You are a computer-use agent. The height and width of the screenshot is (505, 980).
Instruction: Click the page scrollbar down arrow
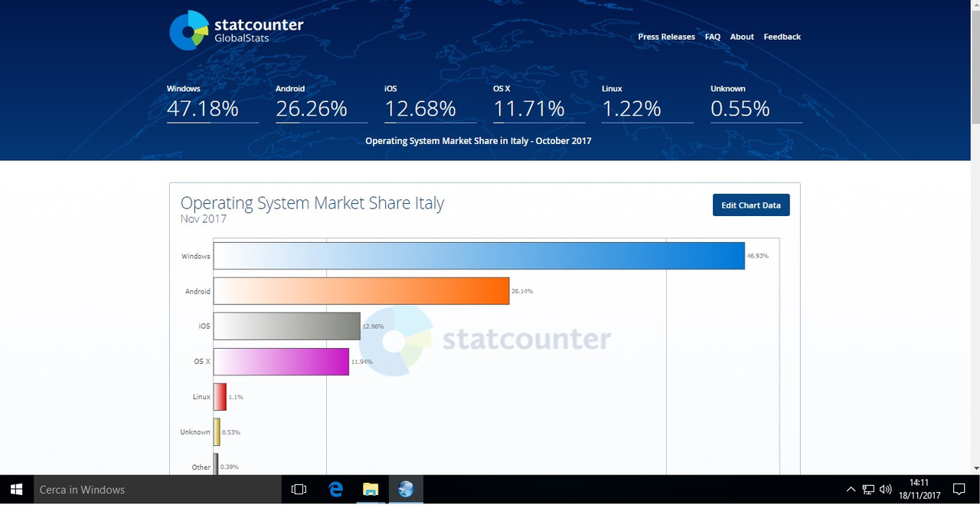[x=975, y=468]
